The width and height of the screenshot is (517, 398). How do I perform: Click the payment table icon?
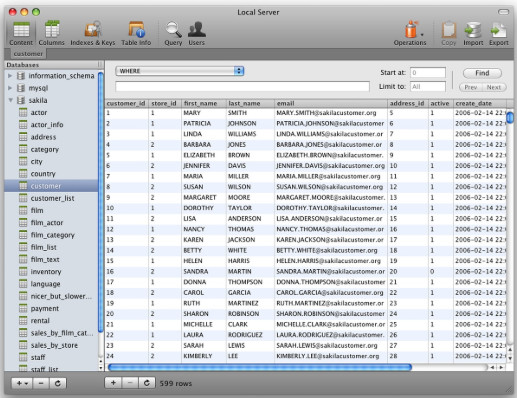(x=23, y=308)
